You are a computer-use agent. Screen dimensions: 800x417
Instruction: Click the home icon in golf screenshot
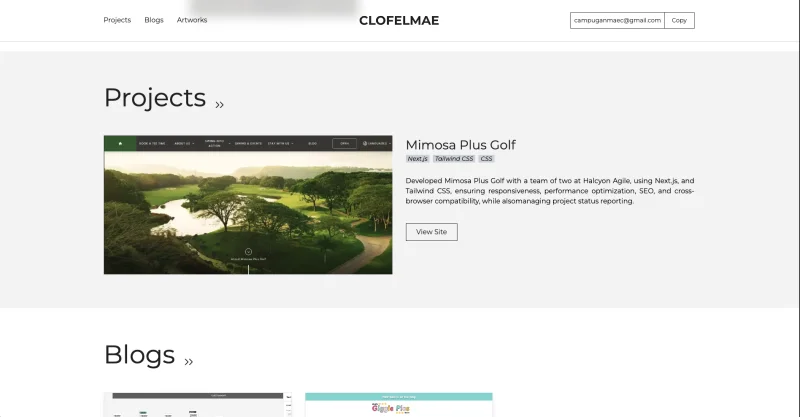click(120, 143)
